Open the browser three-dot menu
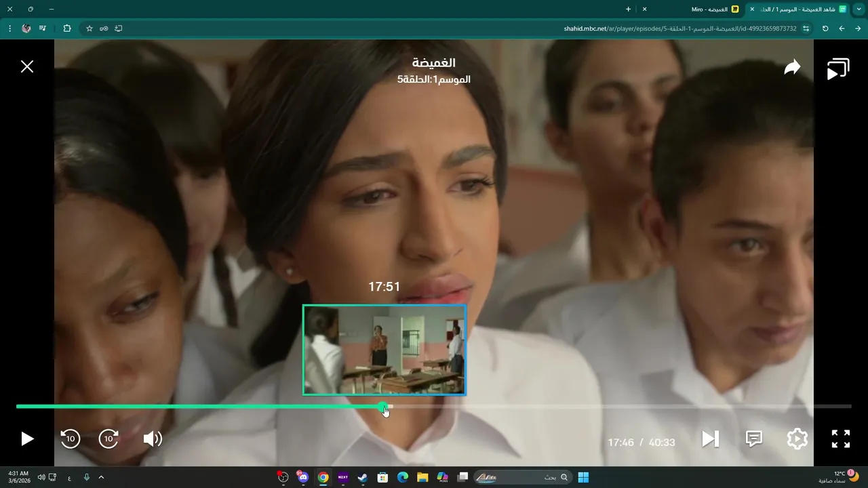868x488 pixels. click(x=9, y=28)
